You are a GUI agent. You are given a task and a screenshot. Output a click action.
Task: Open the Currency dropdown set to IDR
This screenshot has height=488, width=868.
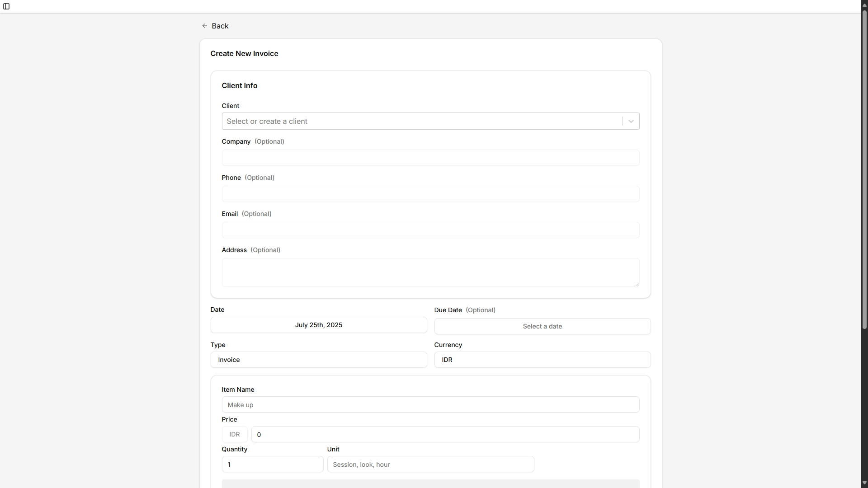pos(542,360)
